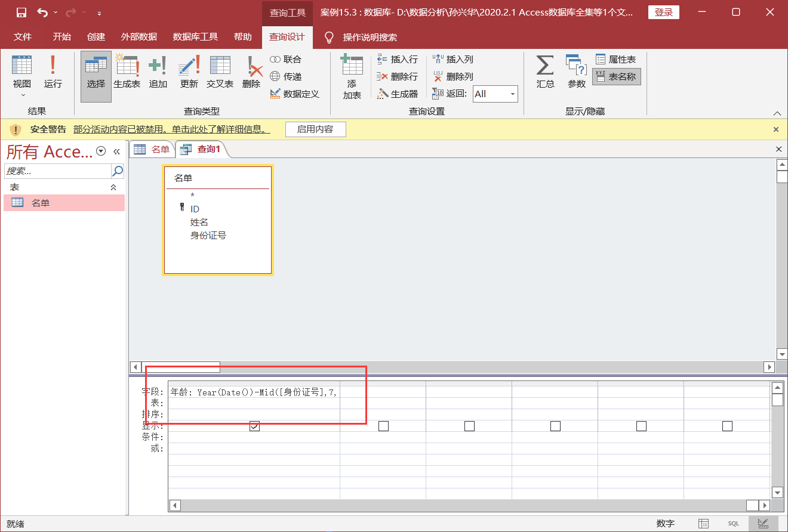
Task: Choose 删除 delete query type
Action: point(251,72)
